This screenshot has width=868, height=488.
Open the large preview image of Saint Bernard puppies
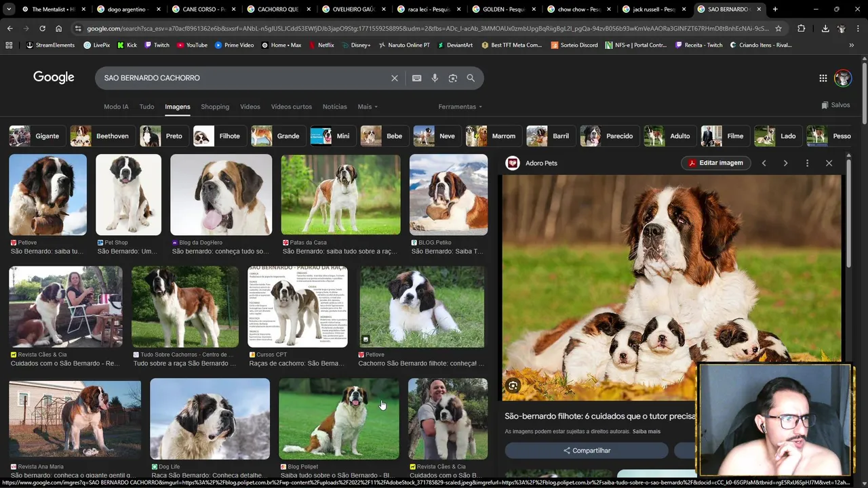(x=671, y=287)
